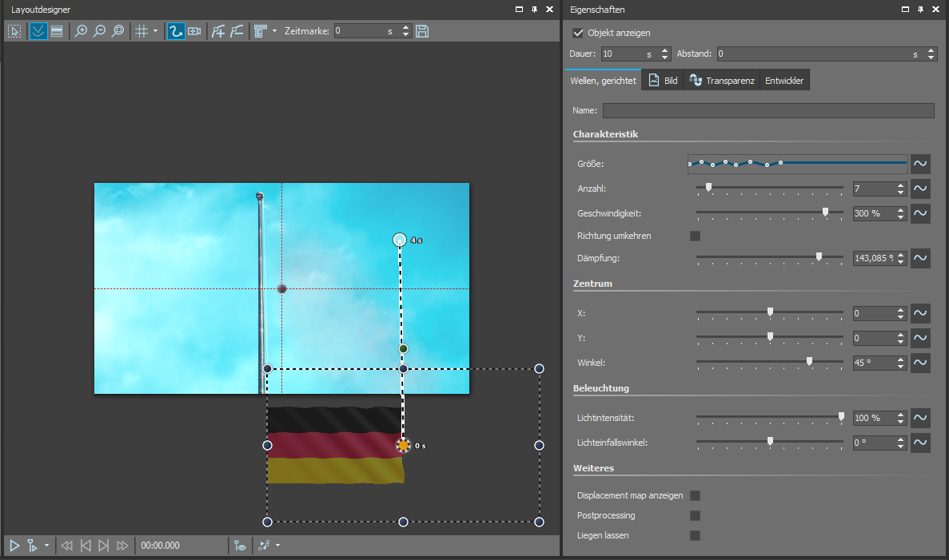The width and height of the screenshot is (949, 560).
Task: Select the motion path tool
Action: [x=176, y=31]
